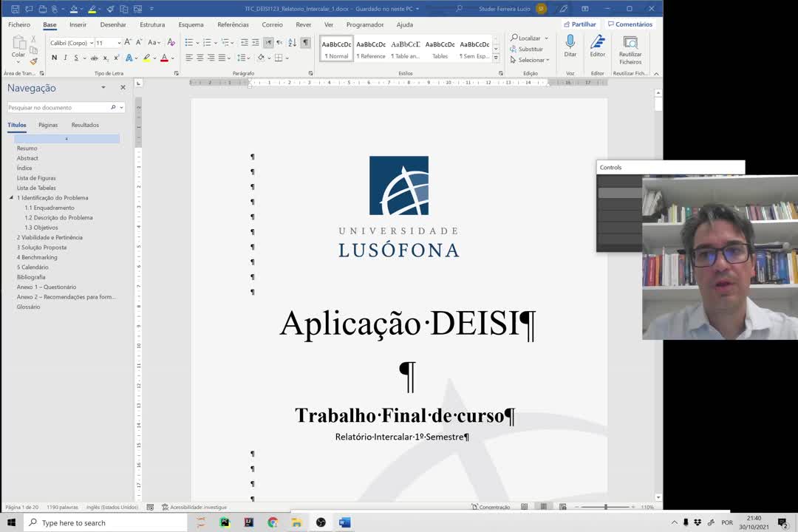Center the paragraph text
The image size is (798, 532).
(x=200, y=58)
